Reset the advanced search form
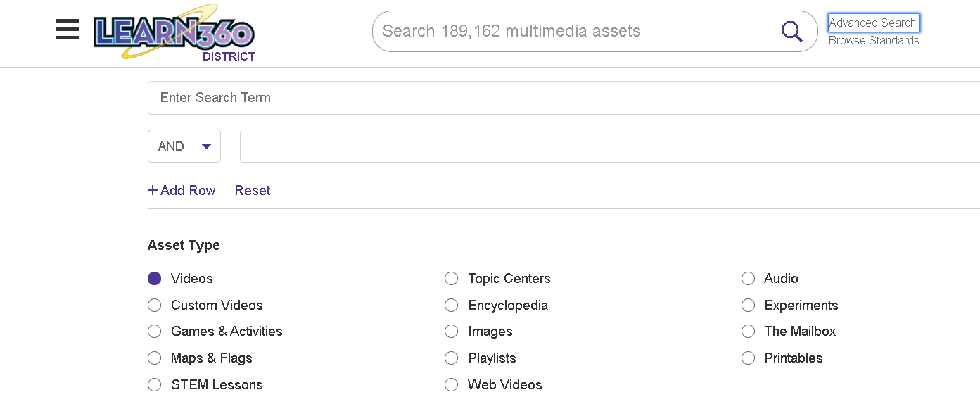Viewport: 980px width, 409px height. (x=253, y=190)
